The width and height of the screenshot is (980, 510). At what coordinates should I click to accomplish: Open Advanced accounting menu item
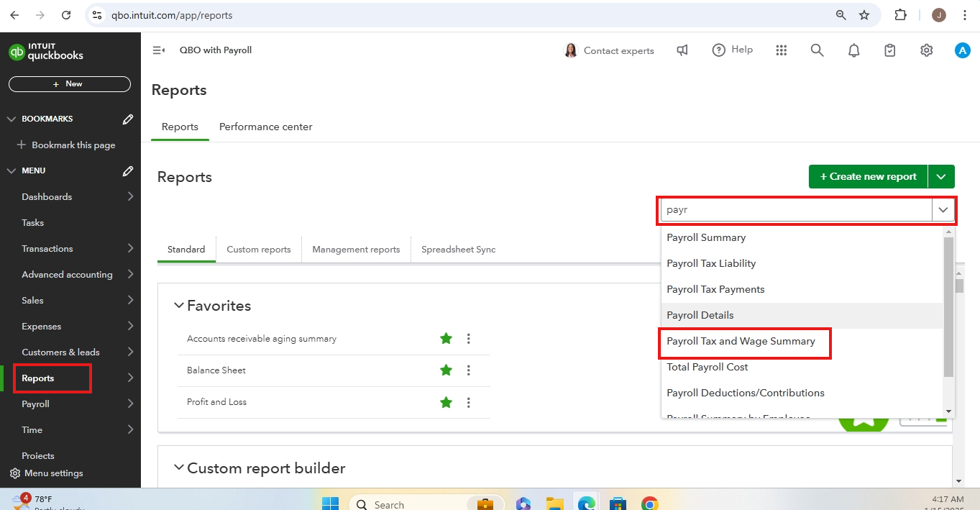pos(67,275)
